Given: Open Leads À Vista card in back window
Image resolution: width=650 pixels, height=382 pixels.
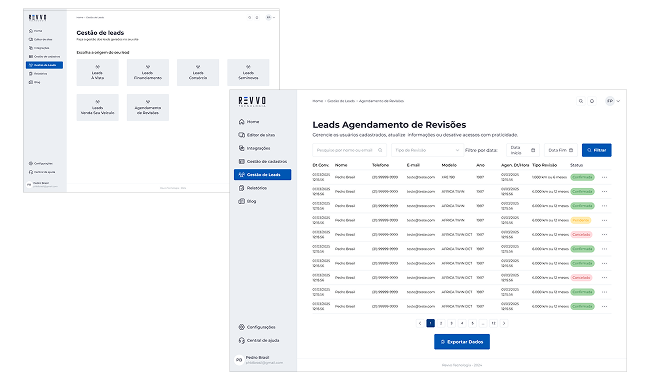Looking at the screenshot, I should tap(97, 73).
